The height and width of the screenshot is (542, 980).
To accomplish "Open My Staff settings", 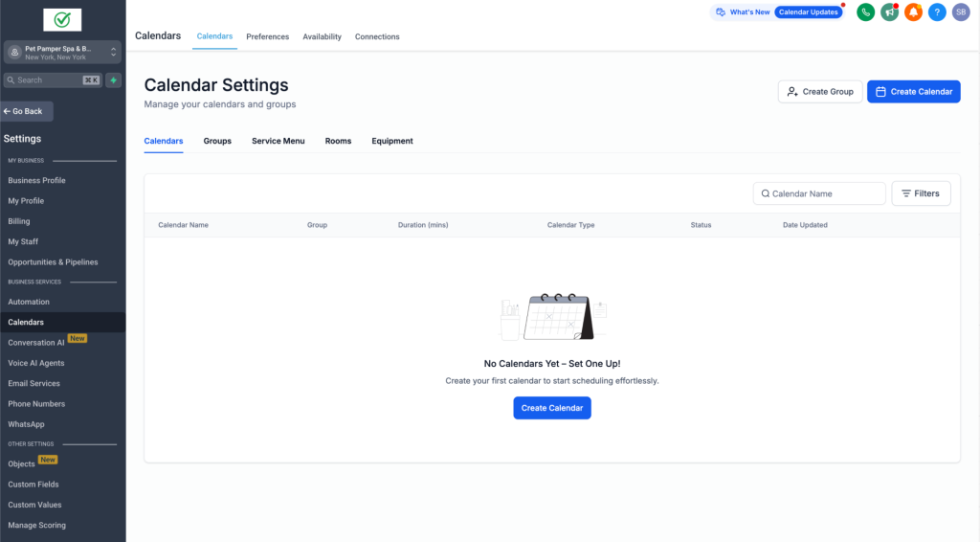I will (x=23, y=242).
